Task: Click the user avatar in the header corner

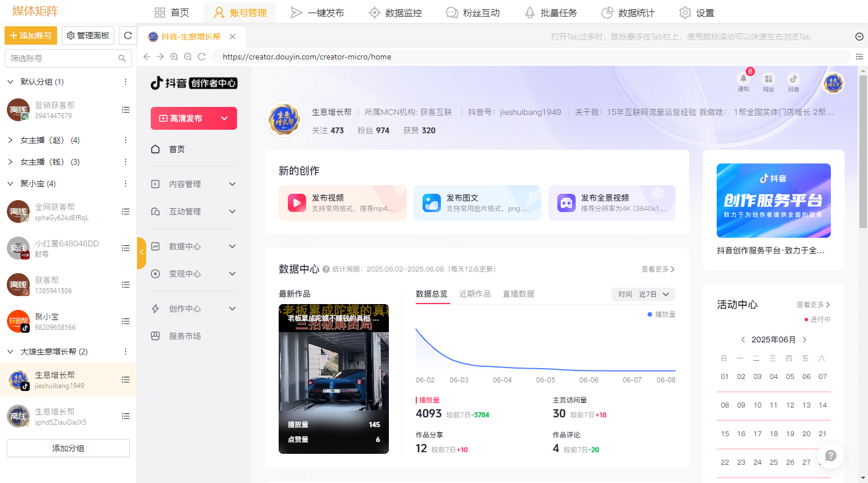Action: 833,83
